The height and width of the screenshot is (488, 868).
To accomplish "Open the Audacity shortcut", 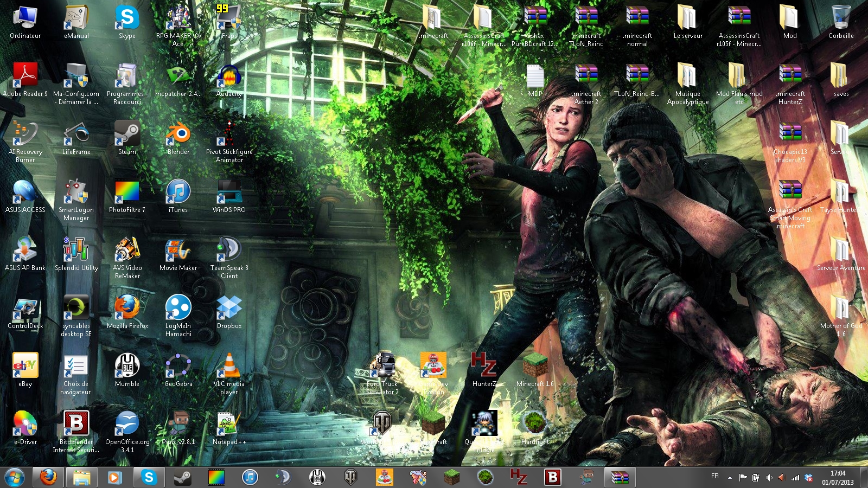I will [229, 80].
